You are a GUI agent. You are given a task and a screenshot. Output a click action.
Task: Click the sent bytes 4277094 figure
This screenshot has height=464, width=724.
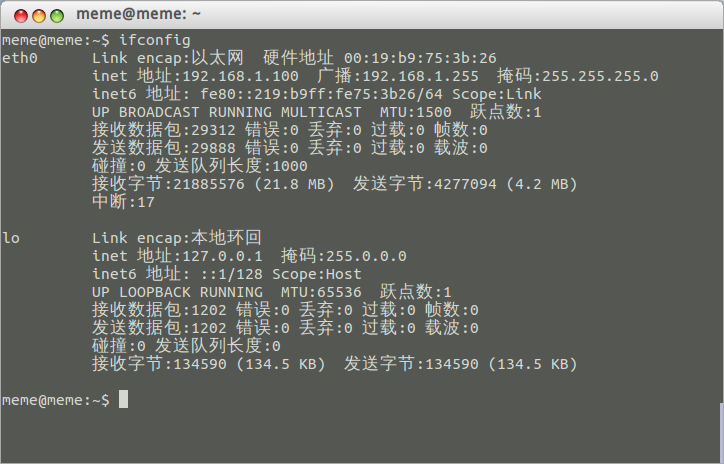pos(465,184)
